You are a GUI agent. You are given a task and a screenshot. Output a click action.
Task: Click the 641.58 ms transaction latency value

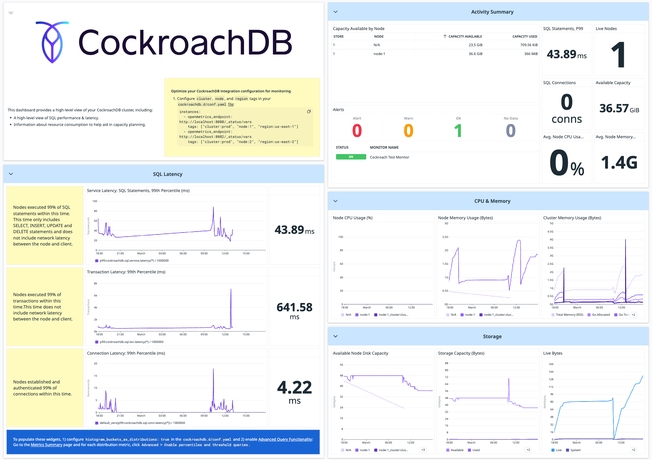pyautogui.click(x=294, y=310)
